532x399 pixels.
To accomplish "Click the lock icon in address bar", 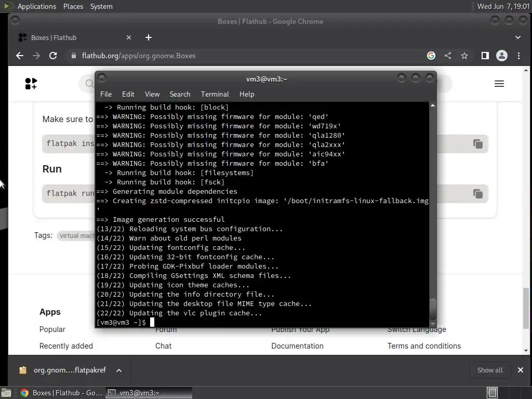I will (74, 56).
